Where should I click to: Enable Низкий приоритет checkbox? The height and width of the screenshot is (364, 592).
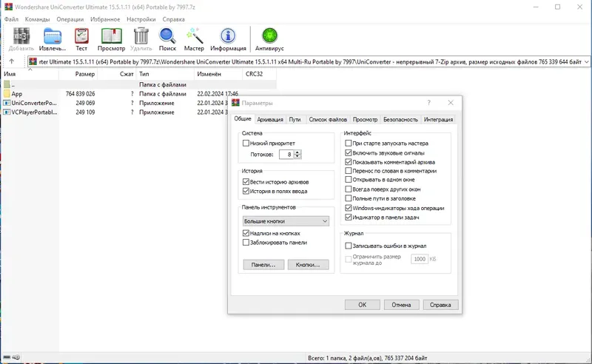tap(246, 143)
